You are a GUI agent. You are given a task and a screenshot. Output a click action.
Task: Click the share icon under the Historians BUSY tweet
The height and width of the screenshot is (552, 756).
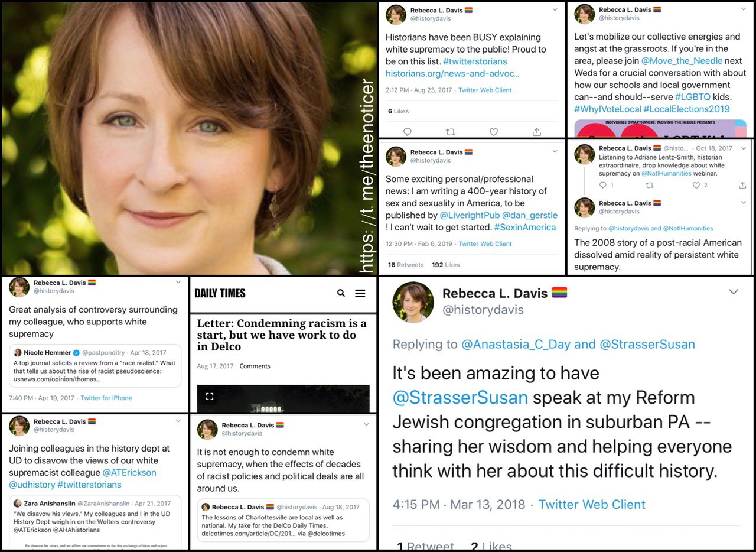537,132
